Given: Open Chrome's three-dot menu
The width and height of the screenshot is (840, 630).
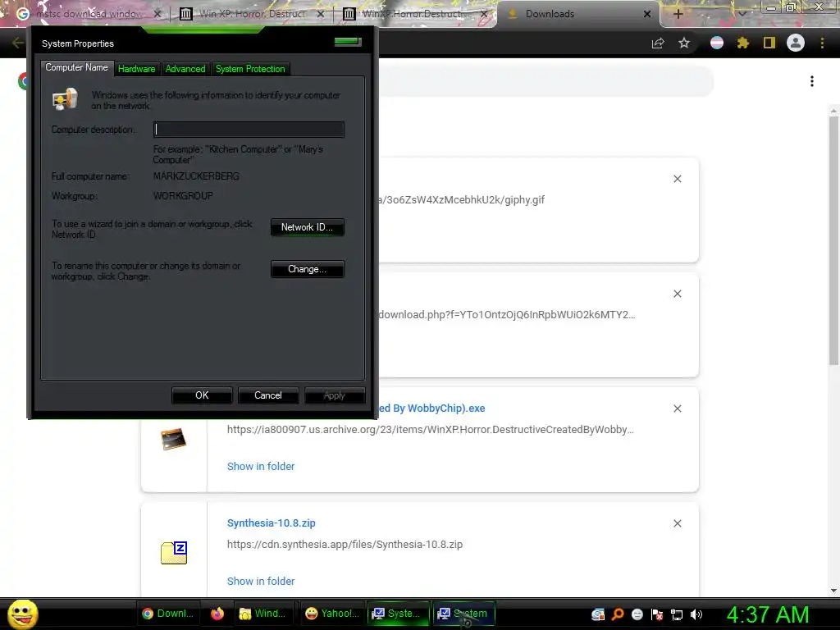Looking at the screenshot, I should tap(822, 43).
